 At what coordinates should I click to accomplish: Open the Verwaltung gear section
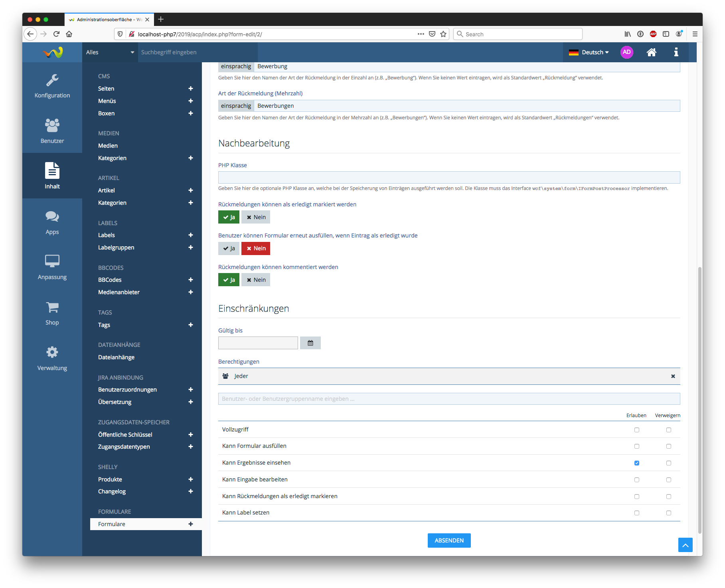(52, 358)
